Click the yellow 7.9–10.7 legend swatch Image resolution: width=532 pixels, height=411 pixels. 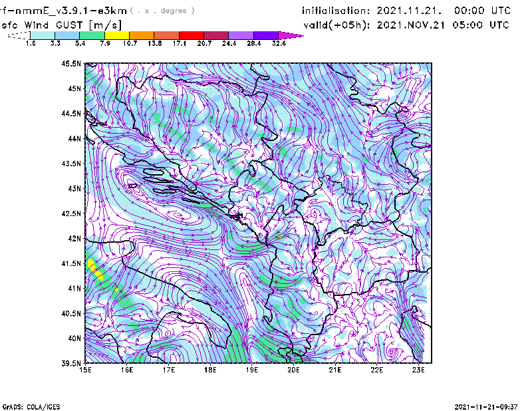(x=117, y=35)
